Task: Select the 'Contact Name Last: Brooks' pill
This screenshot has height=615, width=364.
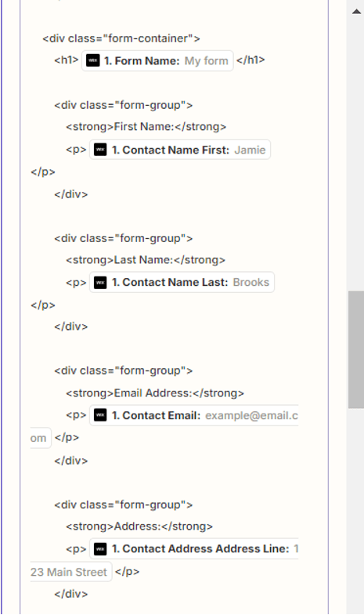Action: pos(182,282)
